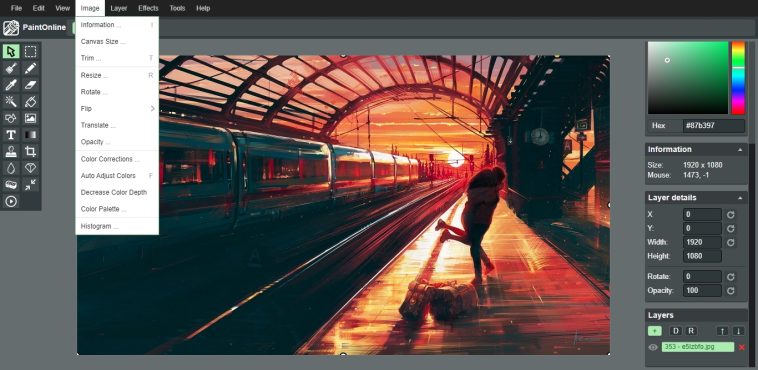This screenshot has height=370, width=758.
Task: Choose Color Palette from the Image menu
Action: point(117,209)
